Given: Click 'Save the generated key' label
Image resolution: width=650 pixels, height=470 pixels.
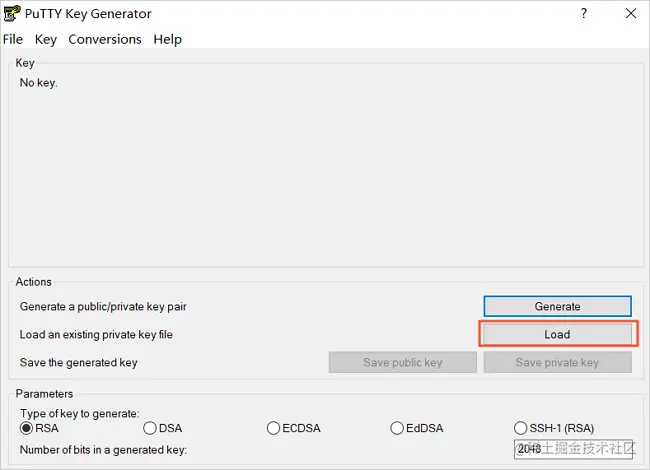Looking at the screenshot, I should tap(78, 363).
